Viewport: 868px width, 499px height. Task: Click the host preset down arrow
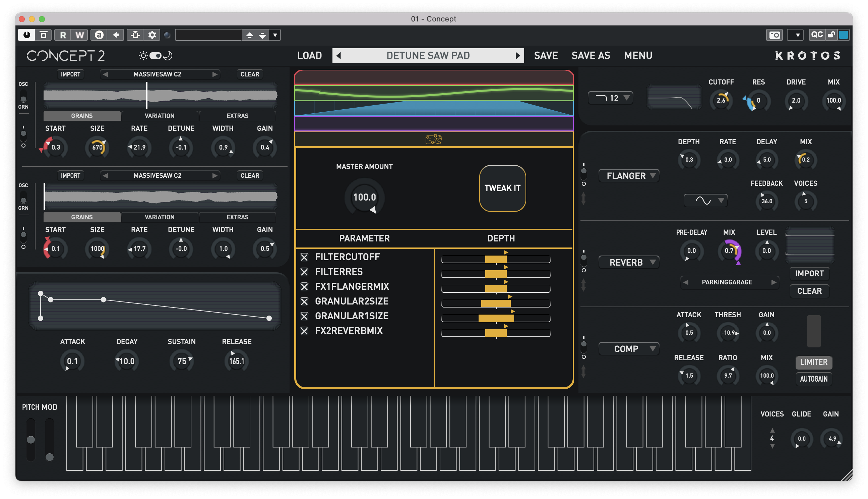pyautogui.click(x=262, y=35)
